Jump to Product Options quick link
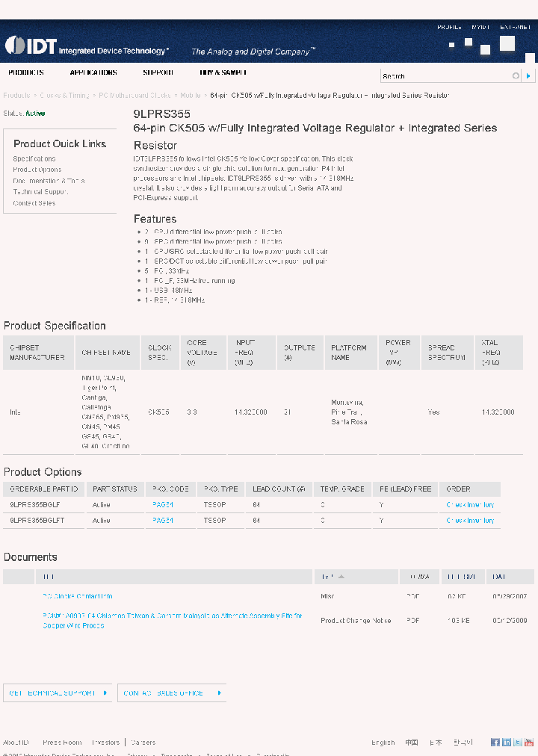 tap(37, 170)
